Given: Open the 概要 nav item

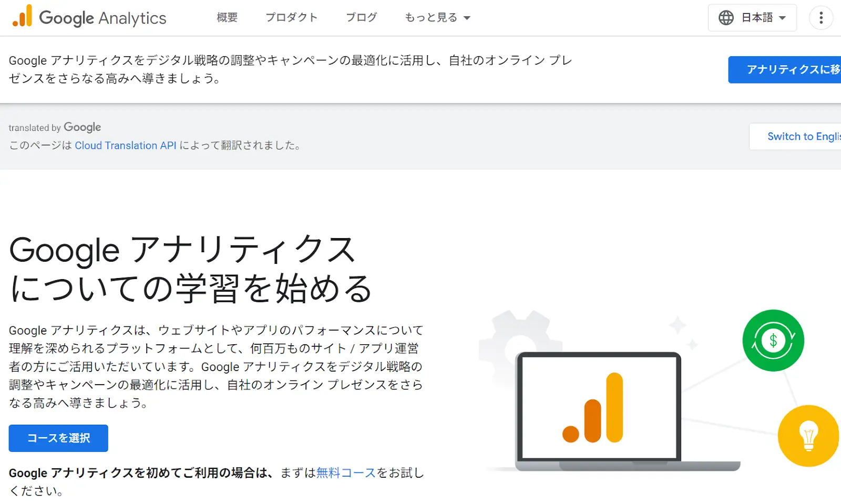Looking at the screenshot, I should [227, 17].
